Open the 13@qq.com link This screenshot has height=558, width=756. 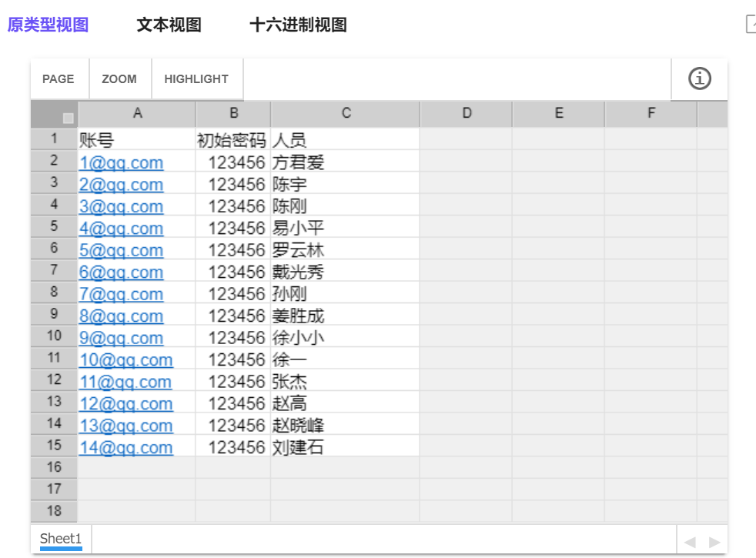coord(125,426)
